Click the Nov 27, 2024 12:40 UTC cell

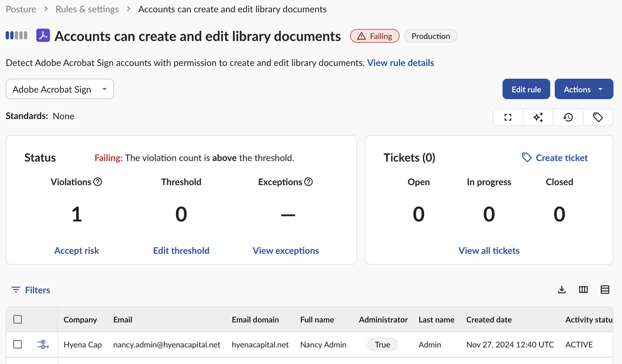[x=510, y=345]
